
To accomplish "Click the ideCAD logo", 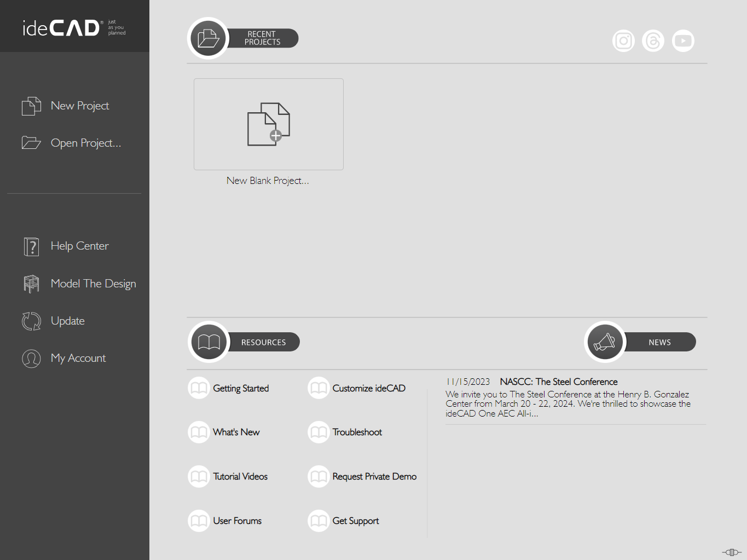I will [74, 27].
